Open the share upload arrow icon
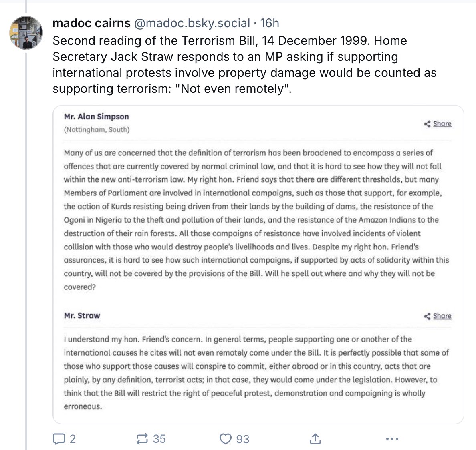The height and width of the screenshot is (450, 476). coord(315,438)
